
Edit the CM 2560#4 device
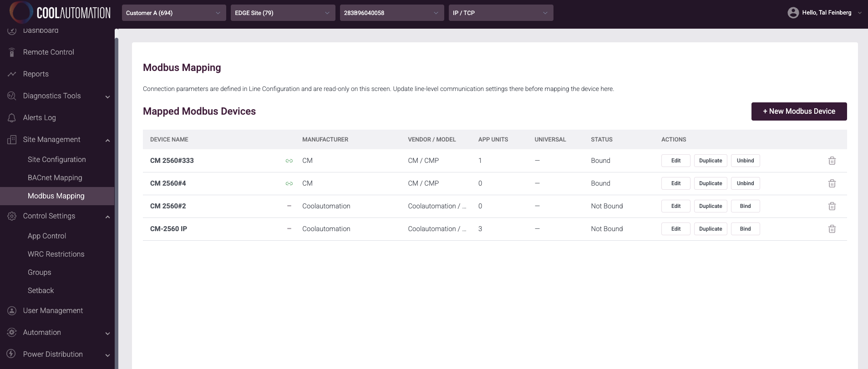(676, 183)
